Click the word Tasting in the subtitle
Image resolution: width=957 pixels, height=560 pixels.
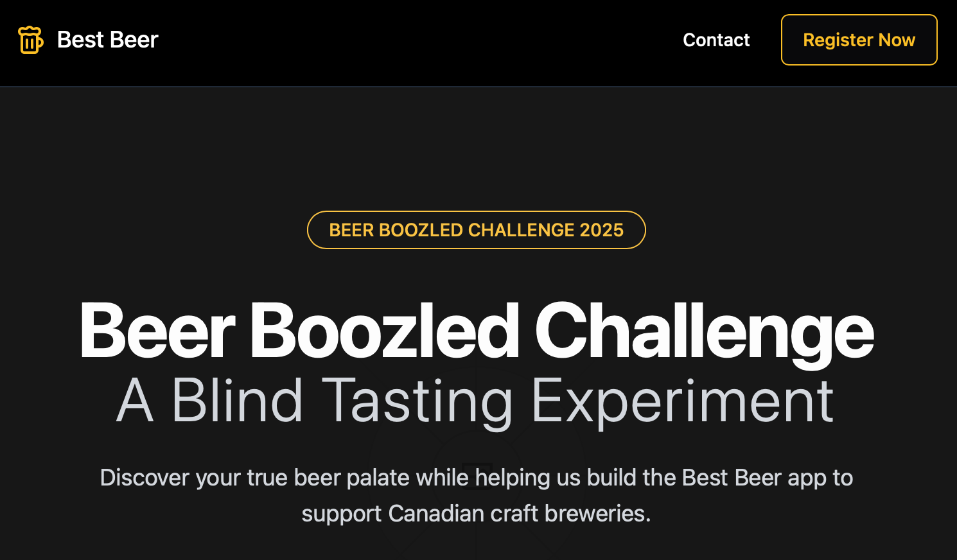[x=417, y=401]
